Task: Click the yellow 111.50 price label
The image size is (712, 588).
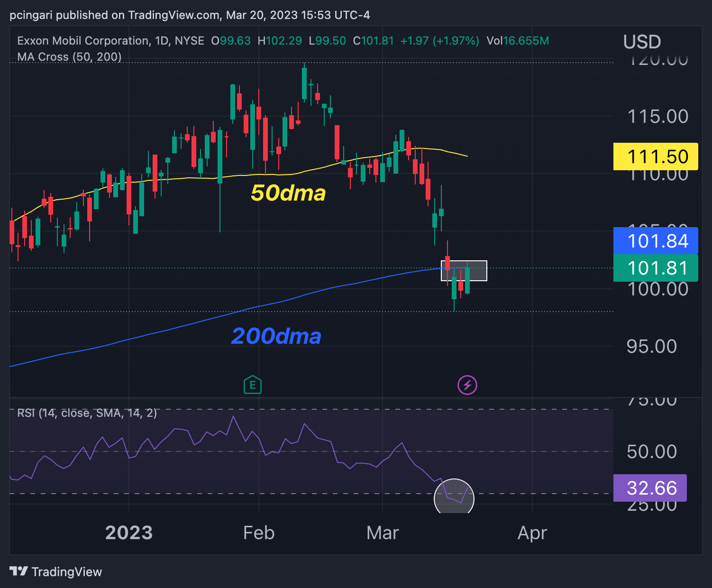Action: 656,156
